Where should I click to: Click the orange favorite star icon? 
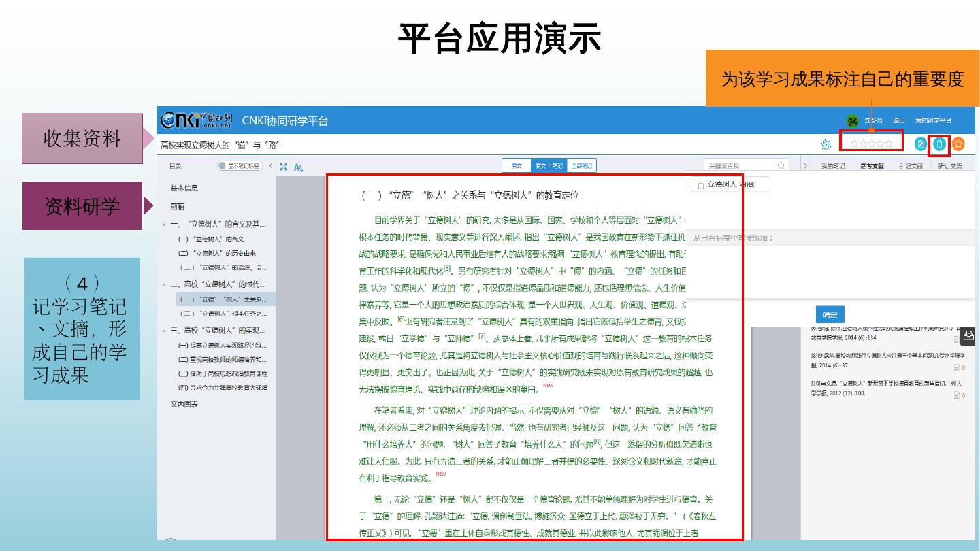click(958, 144)
